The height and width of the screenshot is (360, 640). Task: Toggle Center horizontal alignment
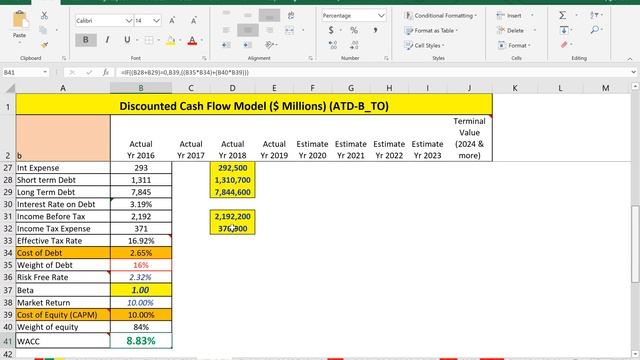point(248,30)
